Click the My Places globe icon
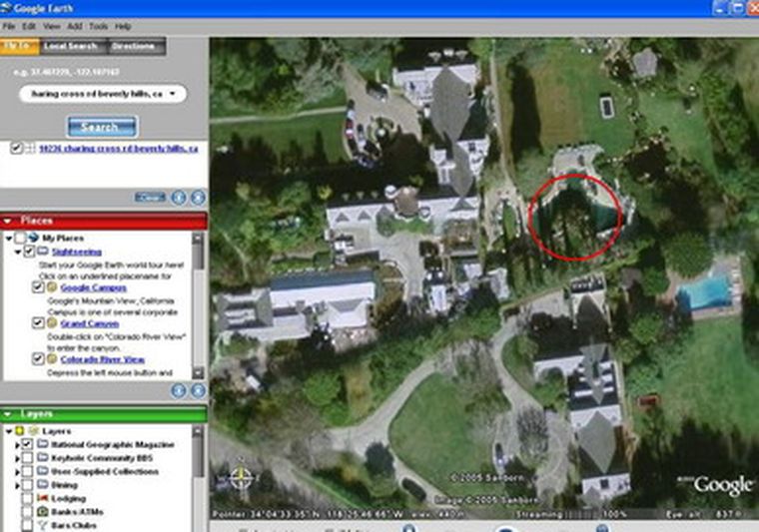Viewport: 759px width, 532px height. click(x=34, y=238)
